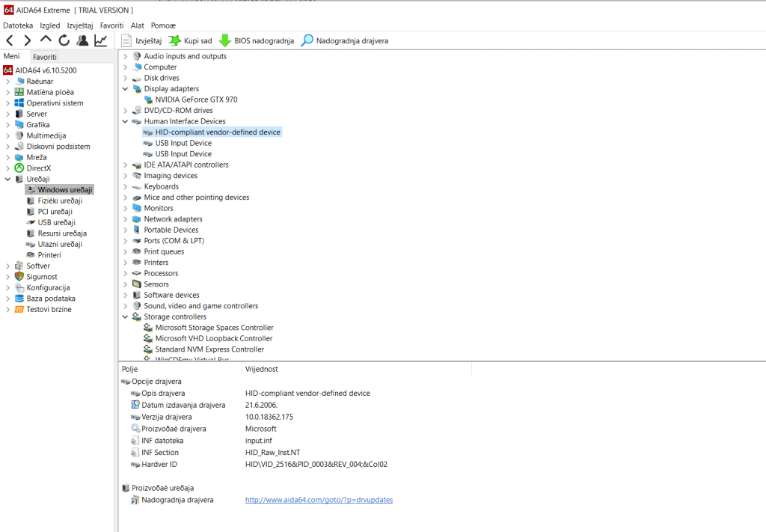The image size is (766, 532).
Task: Expand the Network adapters category
Action: click(x=125, y=218)
